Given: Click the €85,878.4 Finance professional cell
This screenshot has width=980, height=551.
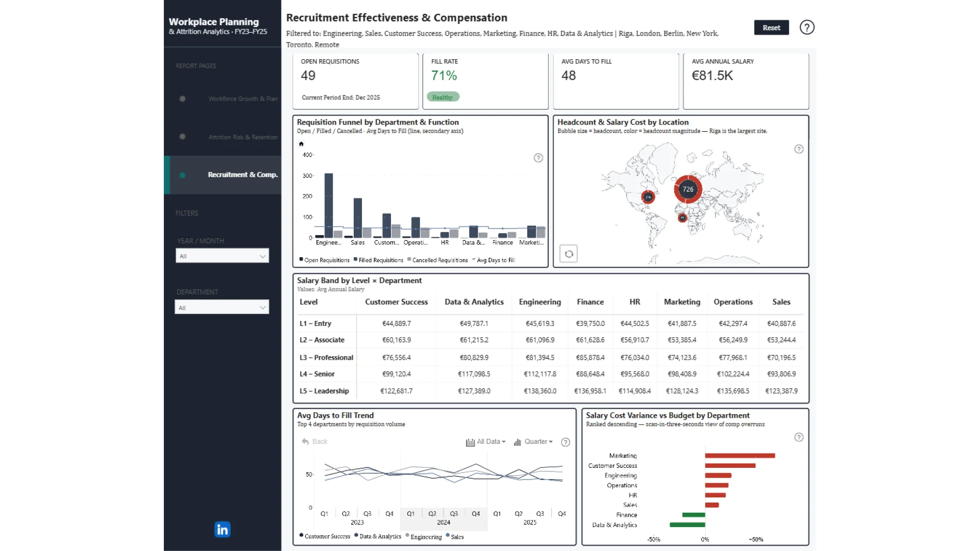Looking at the screenshot, I should 590,358.
